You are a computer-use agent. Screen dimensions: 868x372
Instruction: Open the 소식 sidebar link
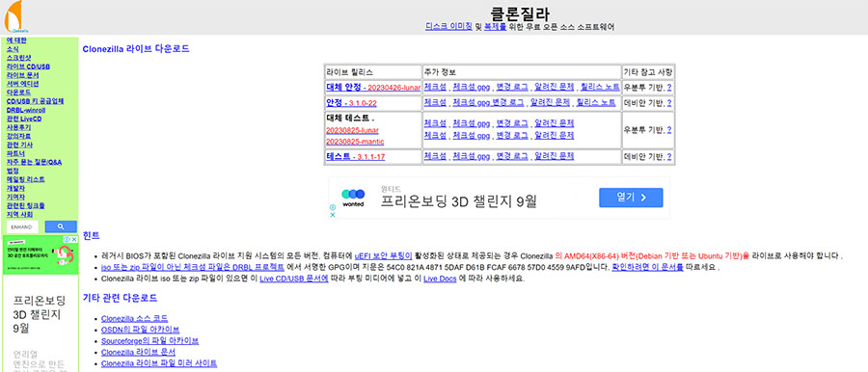[x=13, y=49]
